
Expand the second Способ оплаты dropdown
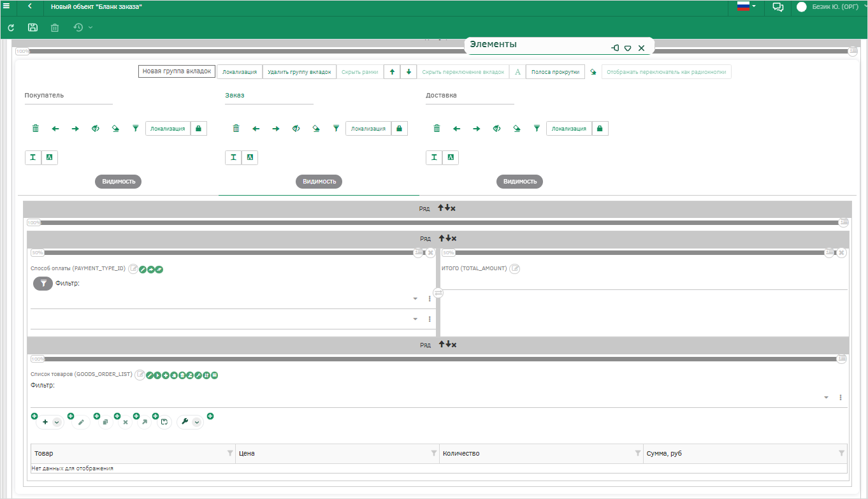click(416, 319)
